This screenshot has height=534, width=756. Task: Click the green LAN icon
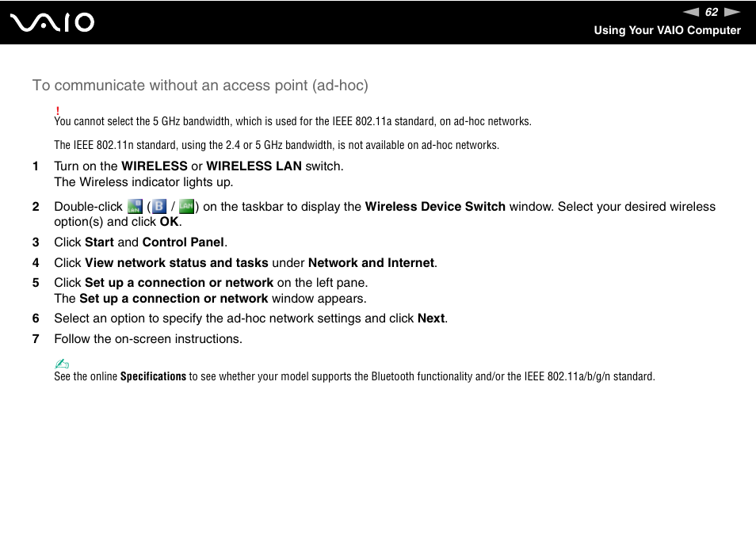pos(186,206)
